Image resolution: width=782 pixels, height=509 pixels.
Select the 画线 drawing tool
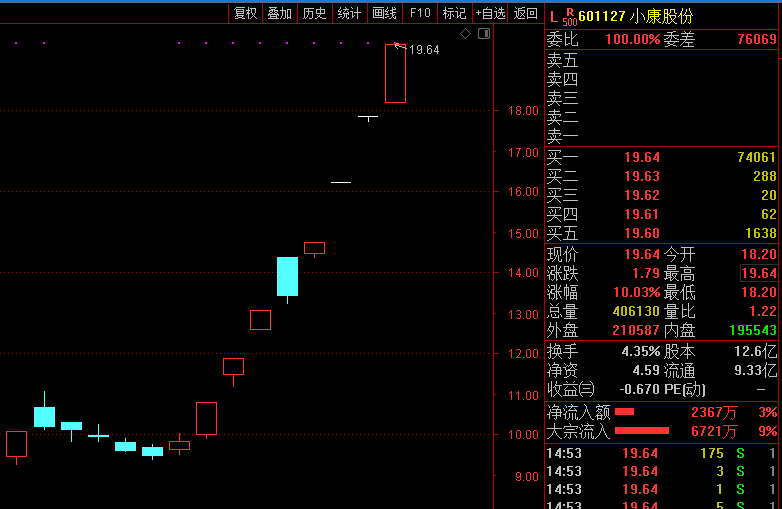[x=385, y=13]
